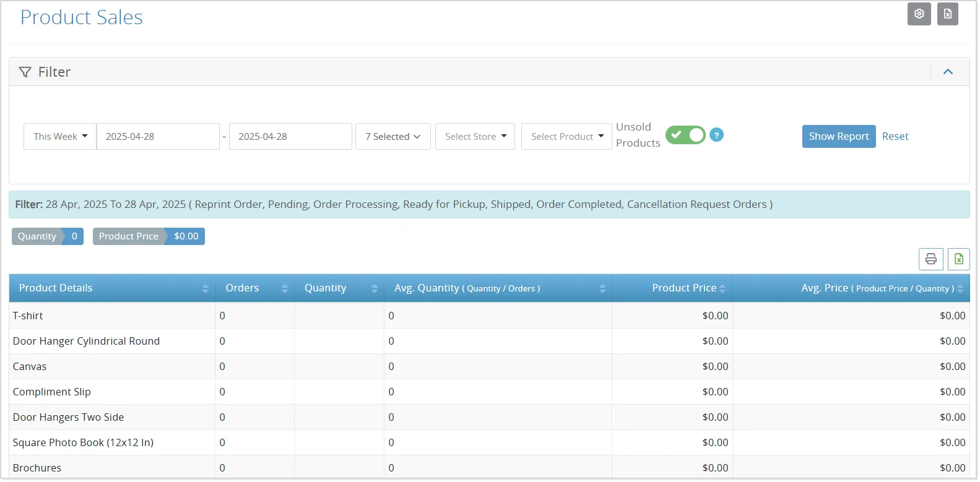
Task: Open the 7 Selected status dropdown
Action: pos(392,136)
